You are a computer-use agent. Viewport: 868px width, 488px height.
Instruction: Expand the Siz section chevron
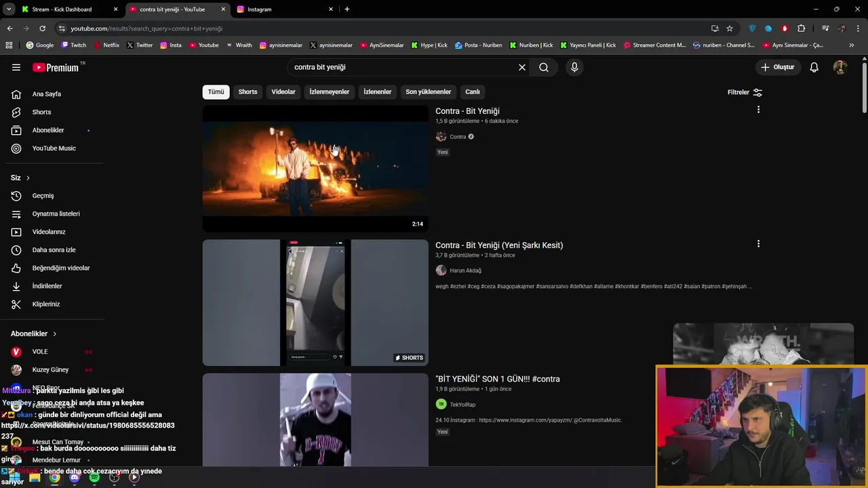28,178
